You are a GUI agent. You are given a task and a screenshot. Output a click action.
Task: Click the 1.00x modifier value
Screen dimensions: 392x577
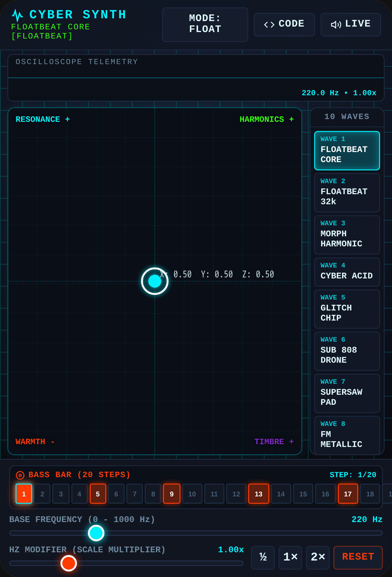tap(231, 550)
